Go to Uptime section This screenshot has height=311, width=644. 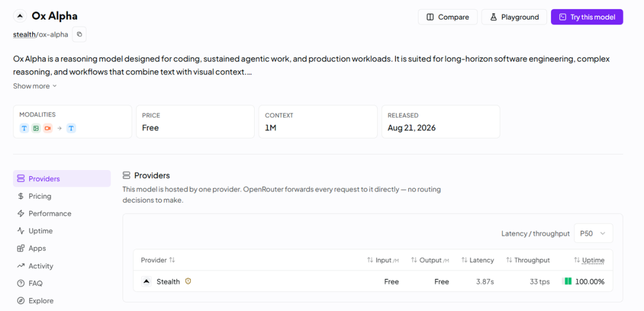(x=35, y=231)
